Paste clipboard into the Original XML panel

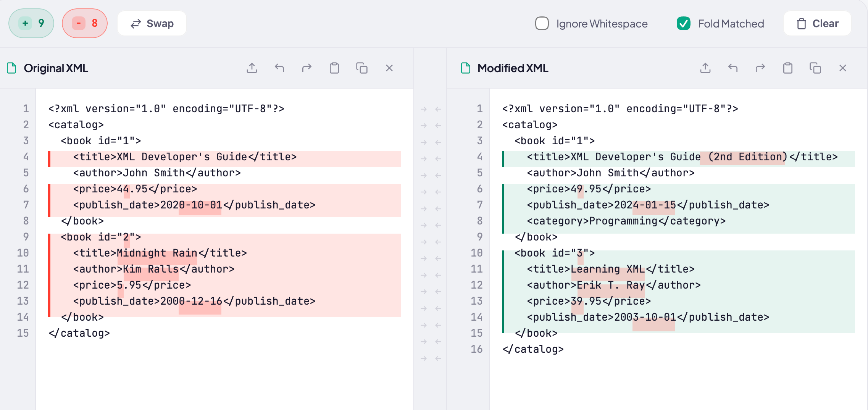click(x=334, y=68)
